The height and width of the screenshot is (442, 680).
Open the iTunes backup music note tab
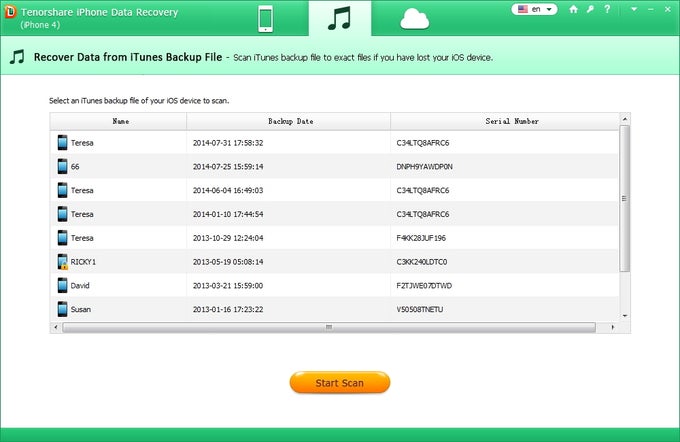pyautogui.click(x=340, y=19)
